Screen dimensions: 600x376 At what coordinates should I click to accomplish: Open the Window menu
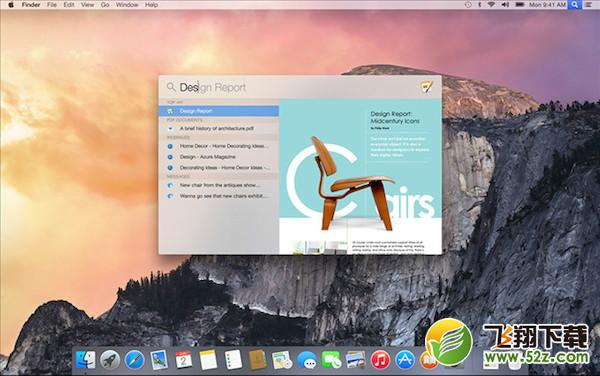(x=127, y=5)
